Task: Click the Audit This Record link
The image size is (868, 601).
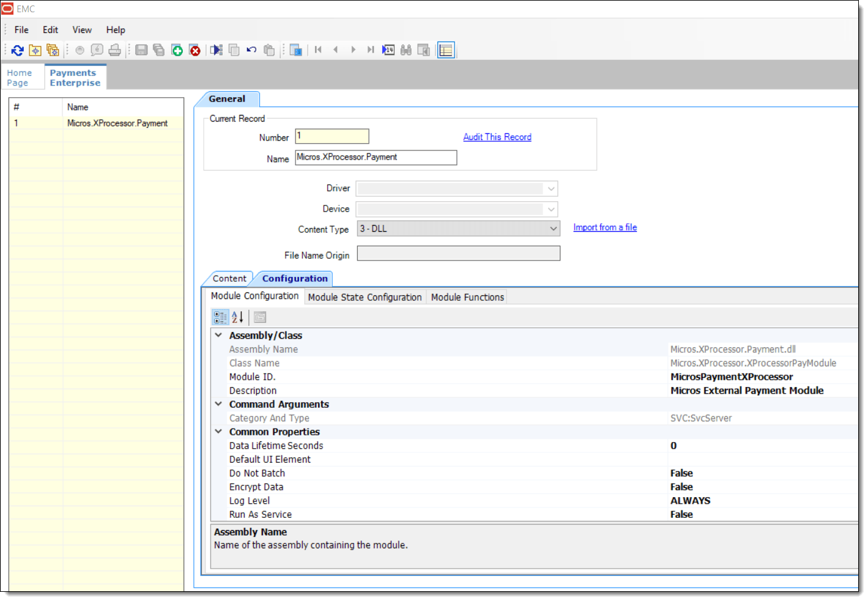Action: [497, 137]
